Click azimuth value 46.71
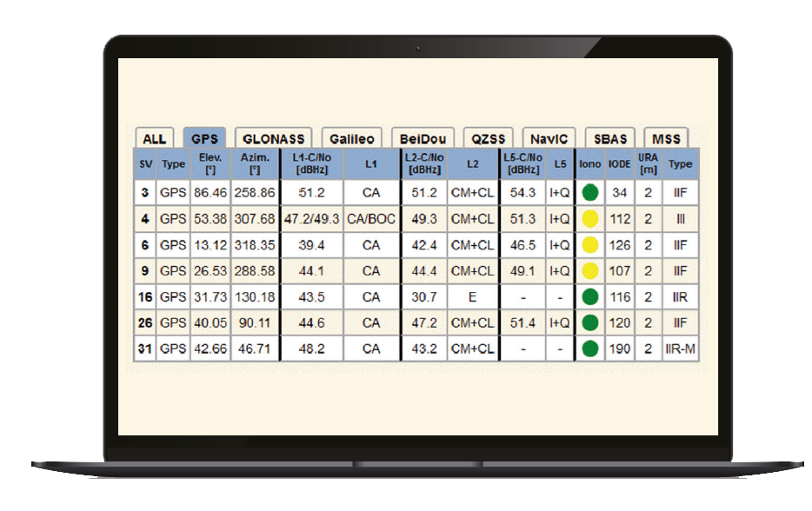812x511 pixels. tap(254, 348)
